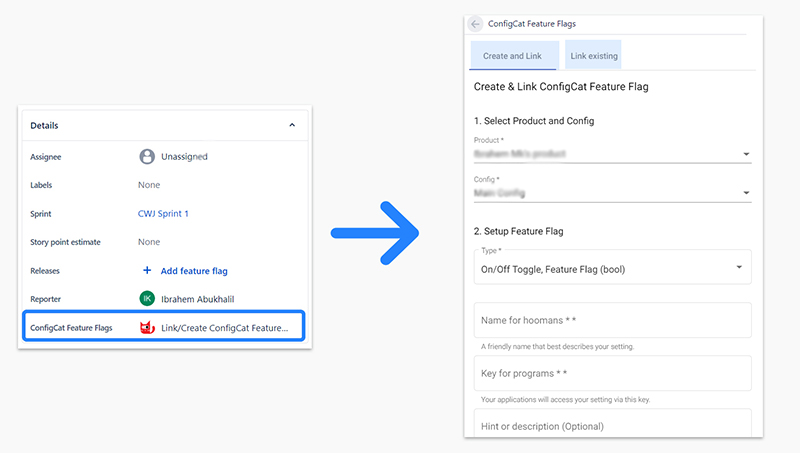Click the Unassigned avatar icon

pos(147,157)
